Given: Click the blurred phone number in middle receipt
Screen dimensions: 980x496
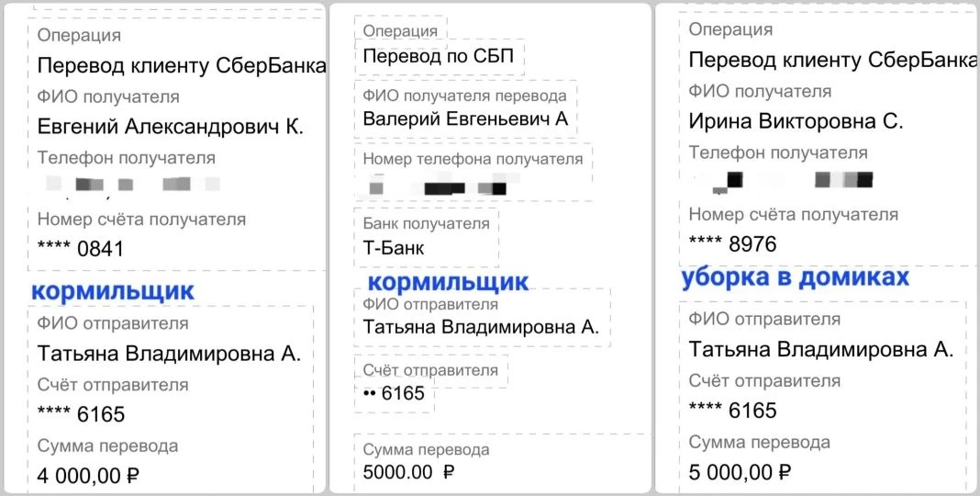Looking at the screenshot, I should (x=437, y=187).
